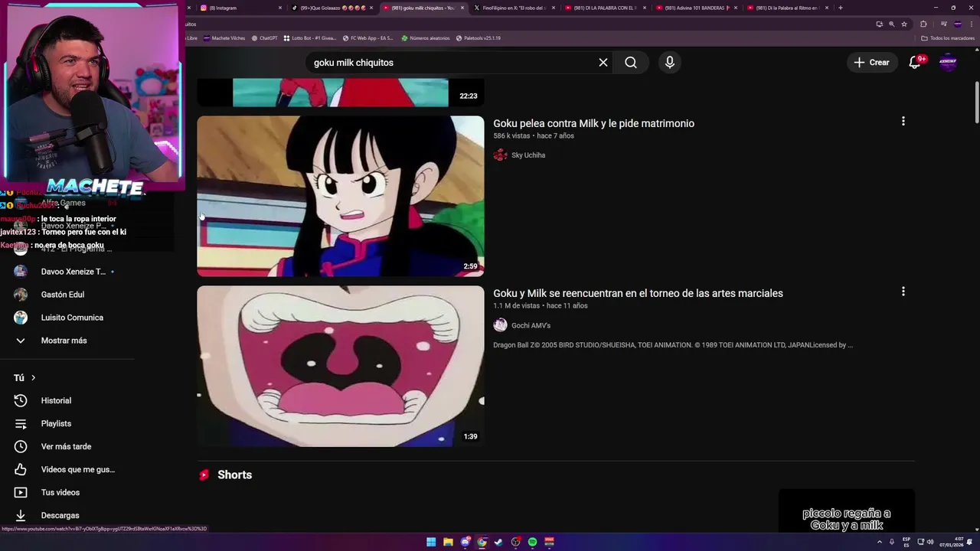
Task: Open Tus videos in the sidebar
Action: point(60,493)
